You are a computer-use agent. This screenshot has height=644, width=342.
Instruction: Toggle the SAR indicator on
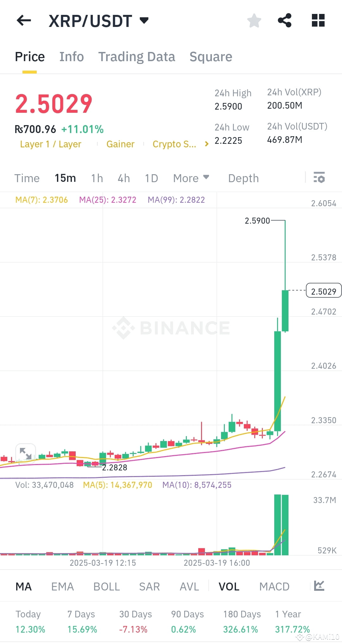tap(149, 586)
